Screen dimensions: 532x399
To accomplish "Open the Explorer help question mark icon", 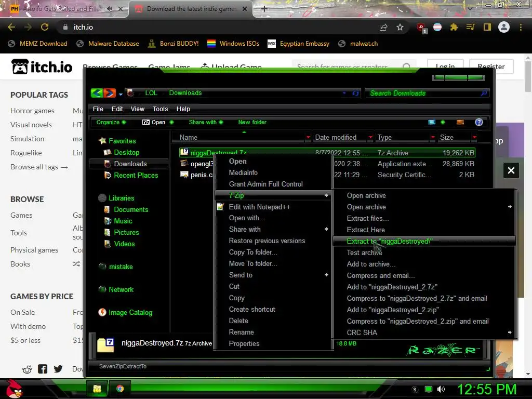I will click(478, 122).
